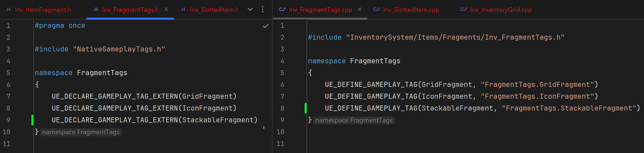
Task: Close the Inv_FragmentTags.cpp tab
Action: 360,9
